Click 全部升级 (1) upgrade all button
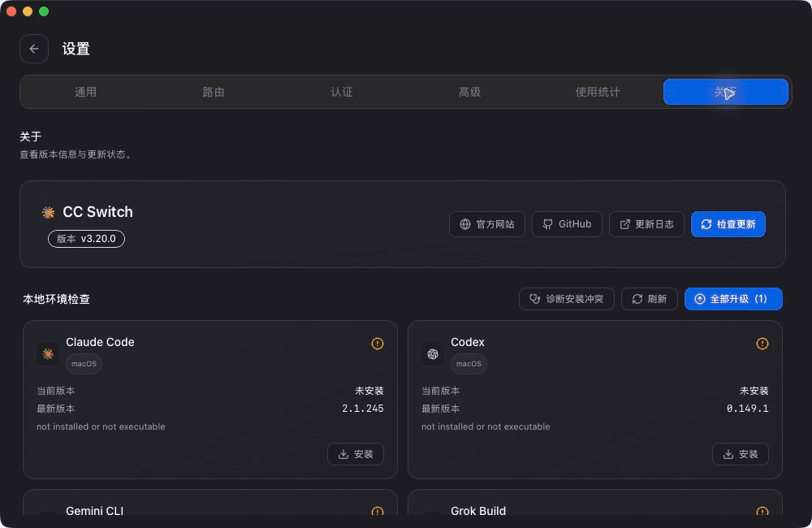This screenshot has width=812, height=528. [733, 299]
